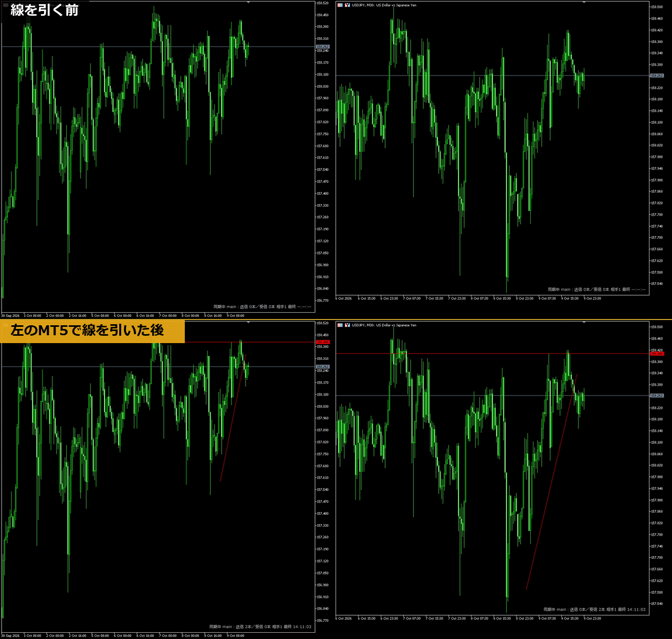Click the red price label on the lower-right chart scale
Image resolution: width=672 pixels, height=639 pixels.
click(657, 354)
